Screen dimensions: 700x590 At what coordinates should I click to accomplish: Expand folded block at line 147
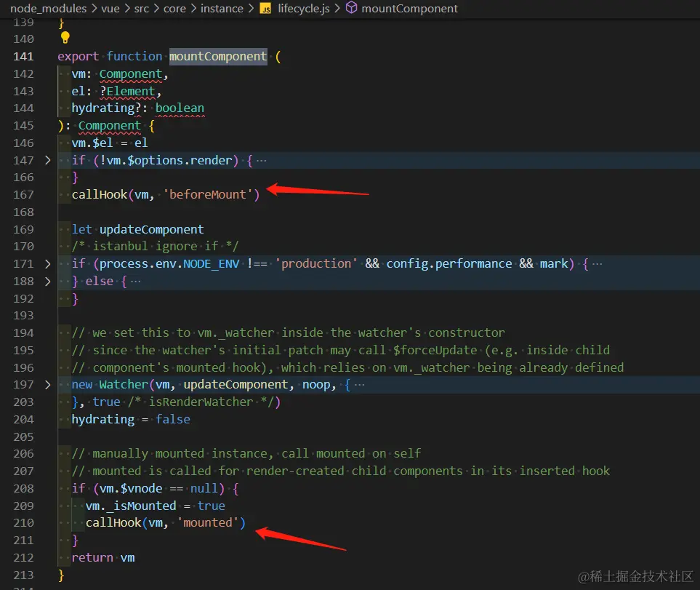coord(48,160)
